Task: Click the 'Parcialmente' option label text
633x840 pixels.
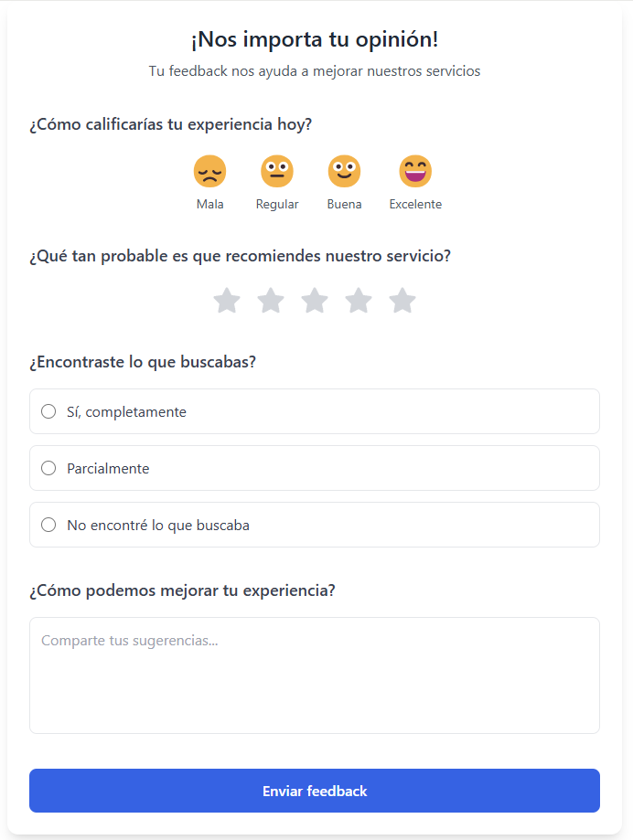Action: [108, 469]
